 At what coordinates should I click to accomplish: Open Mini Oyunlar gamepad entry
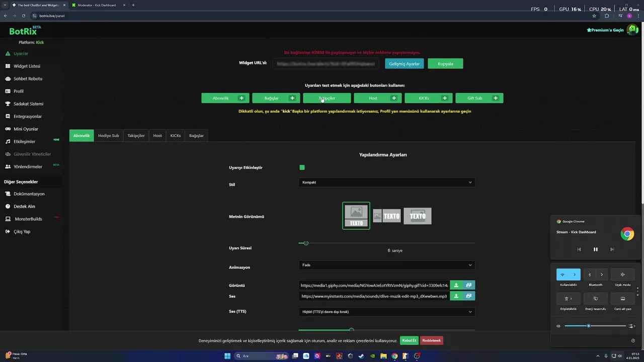pyautogui.click(x=26, y=129)
